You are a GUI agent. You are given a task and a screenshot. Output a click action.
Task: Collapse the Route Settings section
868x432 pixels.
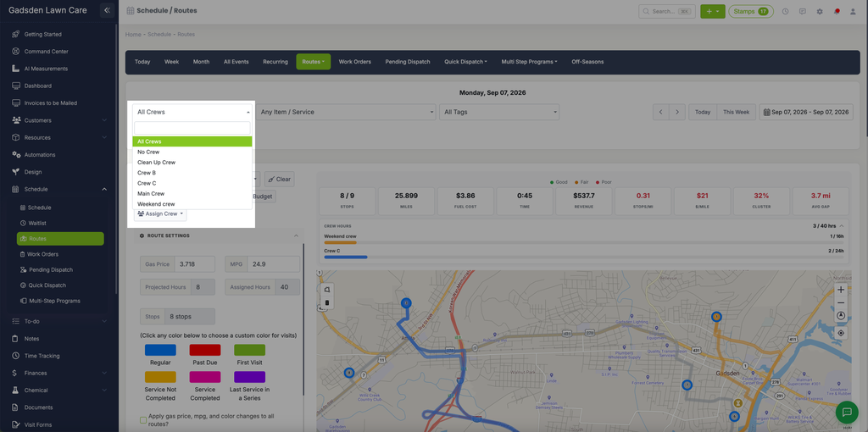pyautogui.click(x=296, y=235)
